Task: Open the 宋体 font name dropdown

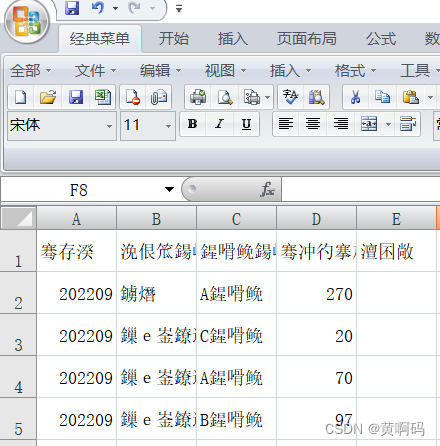Action: (x=109, y=126)
